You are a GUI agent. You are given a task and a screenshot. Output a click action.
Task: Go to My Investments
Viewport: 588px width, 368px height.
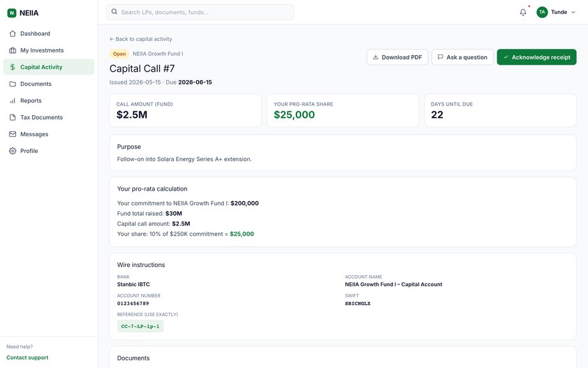[x=49, y=51]
